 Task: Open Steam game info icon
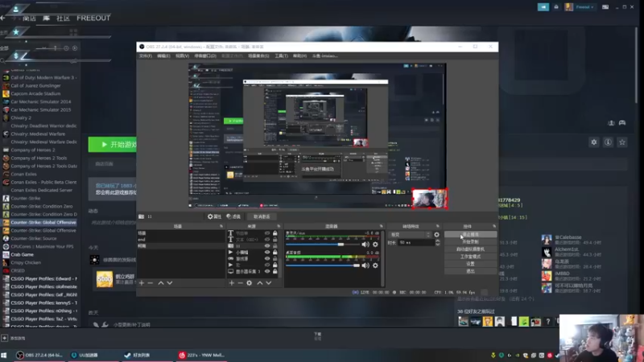pos(609,142)
